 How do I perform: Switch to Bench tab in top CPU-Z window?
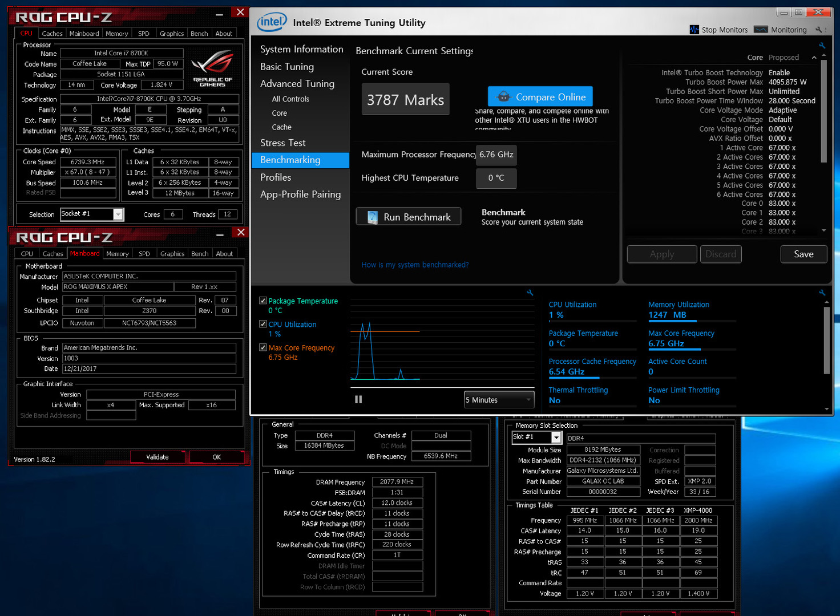point(199,34)
